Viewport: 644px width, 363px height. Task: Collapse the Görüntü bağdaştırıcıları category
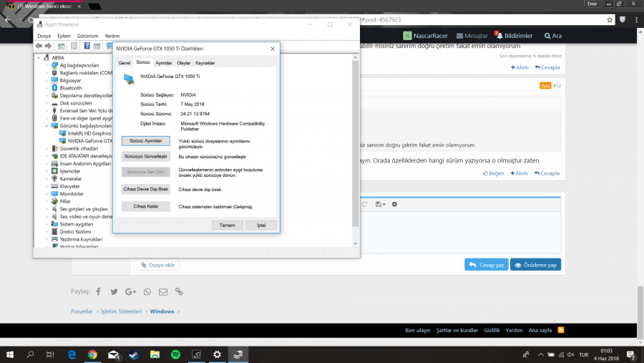[x=47, y=126]
